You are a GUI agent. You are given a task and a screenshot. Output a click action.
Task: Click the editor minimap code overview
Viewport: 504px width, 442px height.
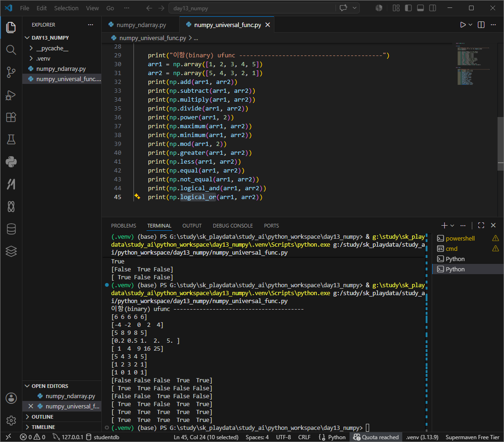[472, 63]
